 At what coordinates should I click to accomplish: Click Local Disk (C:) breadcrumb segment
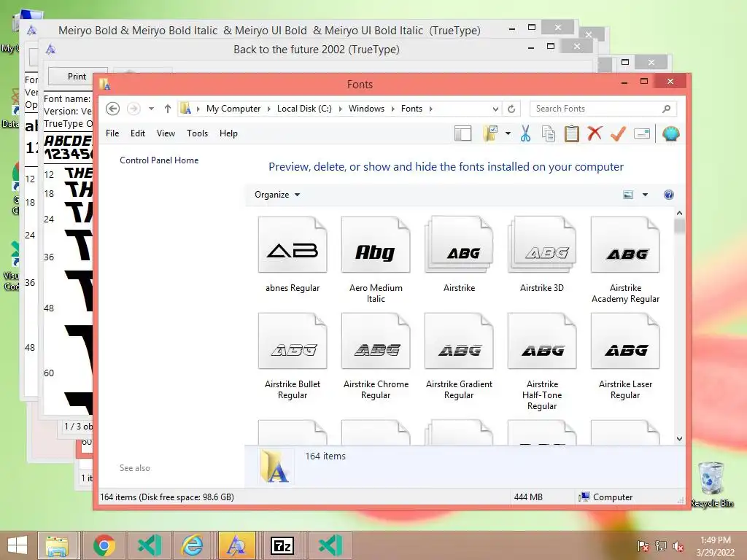click(x=304, y=109)
